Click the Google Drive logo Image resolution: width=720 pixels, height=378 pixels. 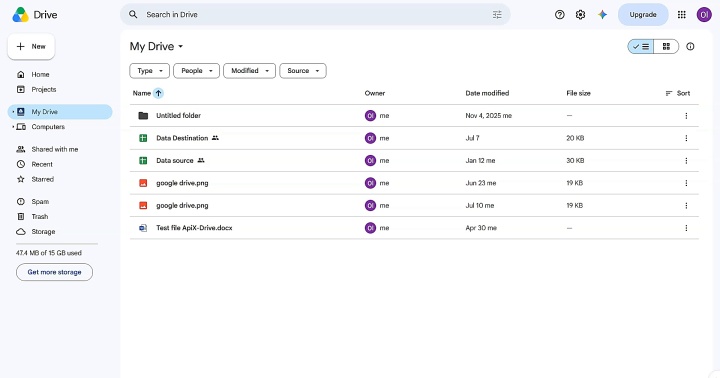(21, 15)
